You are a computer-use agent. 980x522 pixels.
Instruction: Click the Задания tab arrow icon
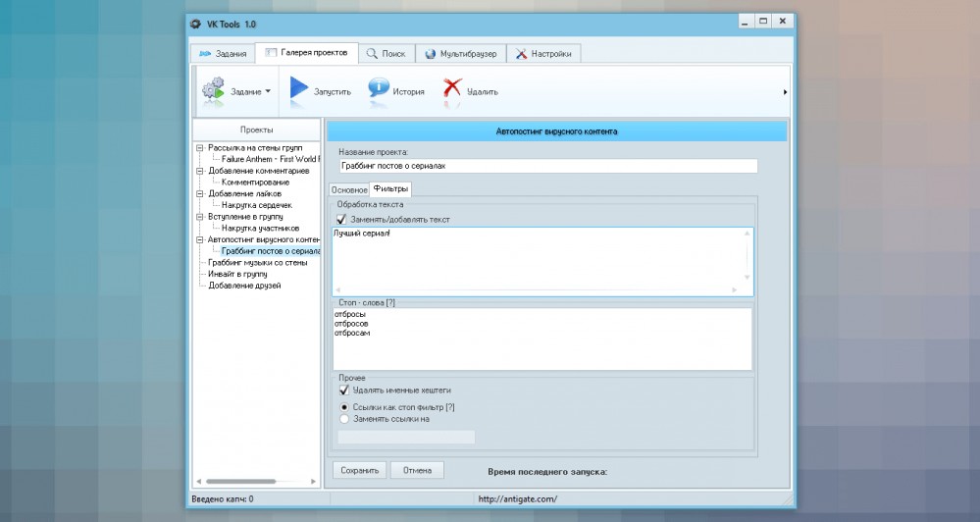(x=205, y=54)
